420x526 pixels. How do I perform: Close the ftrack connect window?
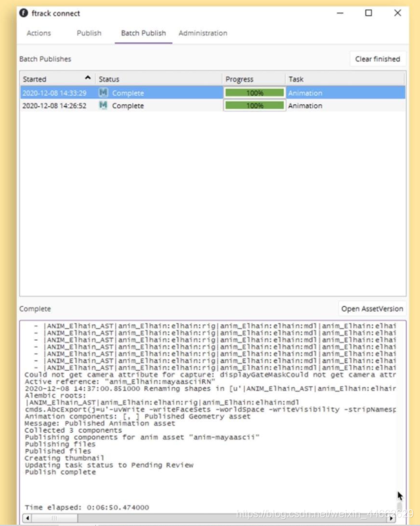click(x=398, y=13)
